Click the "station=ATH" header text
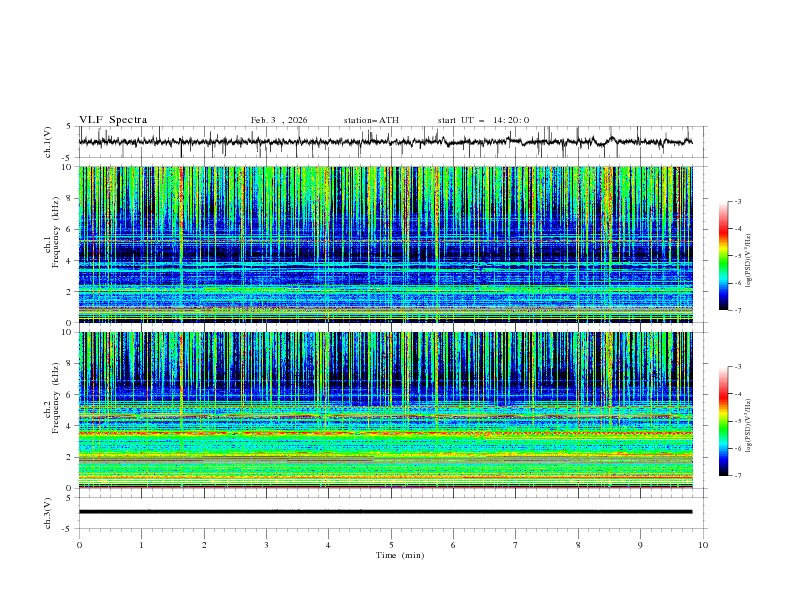This screenshot has width=792, height=612. coord(371,120)
